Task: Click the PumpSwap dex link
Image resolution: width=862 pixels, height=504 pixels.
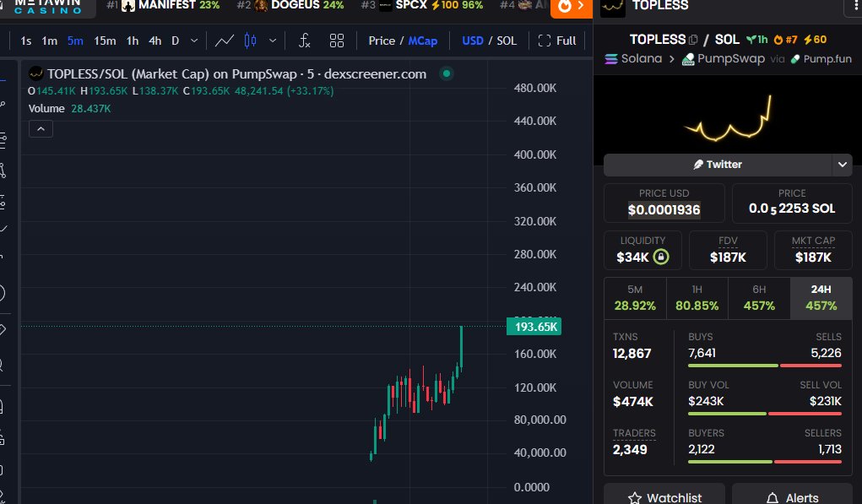Action: tap(723, 59)
